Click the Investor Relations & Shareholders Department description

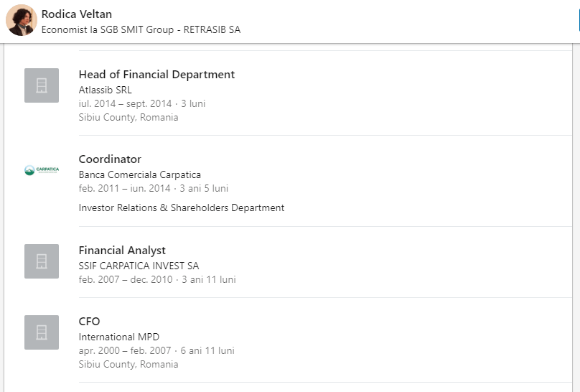(181, 208)
